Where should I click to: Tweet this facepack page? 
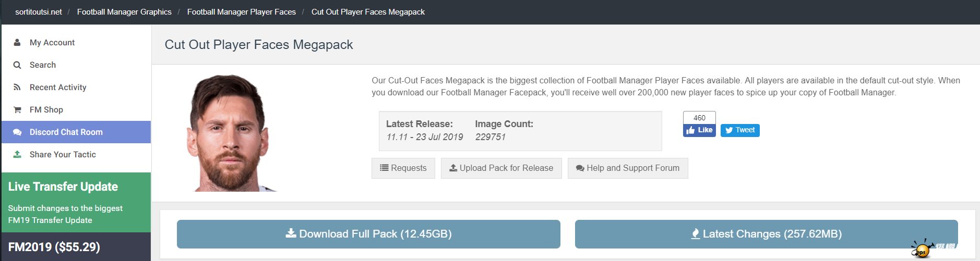[740, 130]
